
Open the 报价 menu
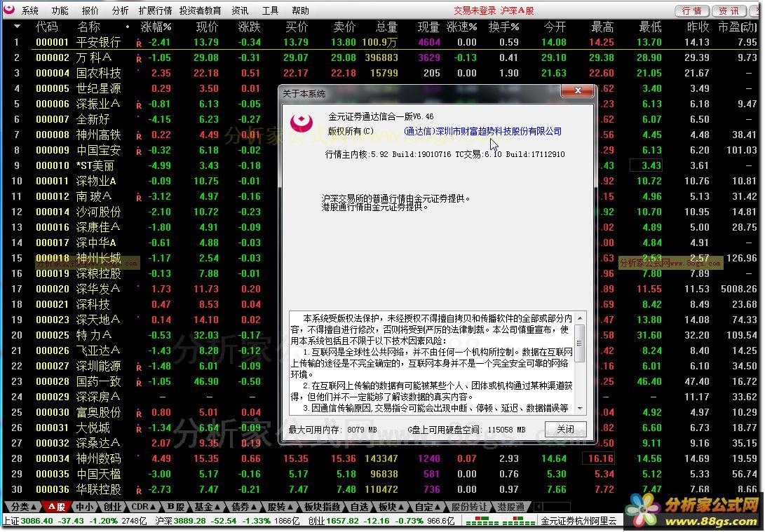[x=90, y=11]
